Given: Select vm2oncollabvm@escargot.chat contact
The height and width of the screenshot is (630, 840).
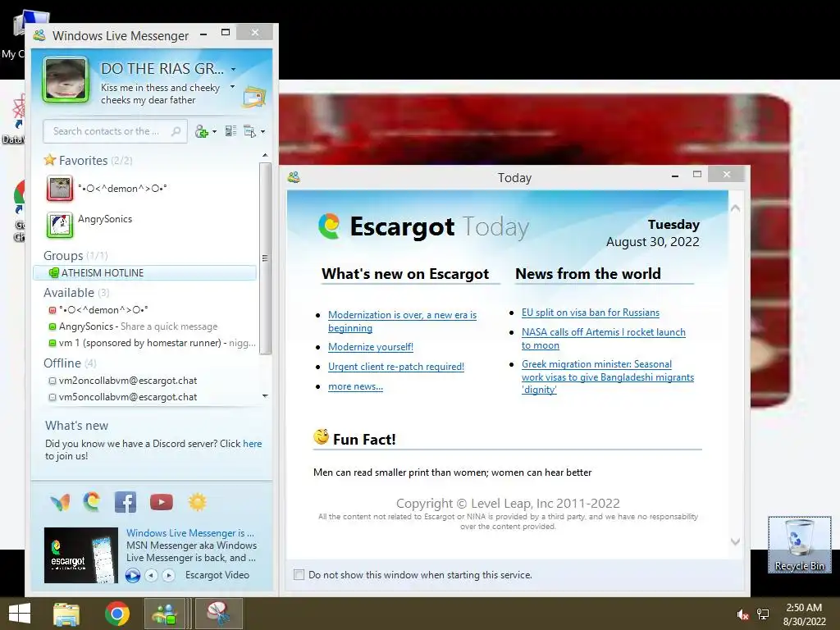Looking at the screenshot, I should [123, 381].
